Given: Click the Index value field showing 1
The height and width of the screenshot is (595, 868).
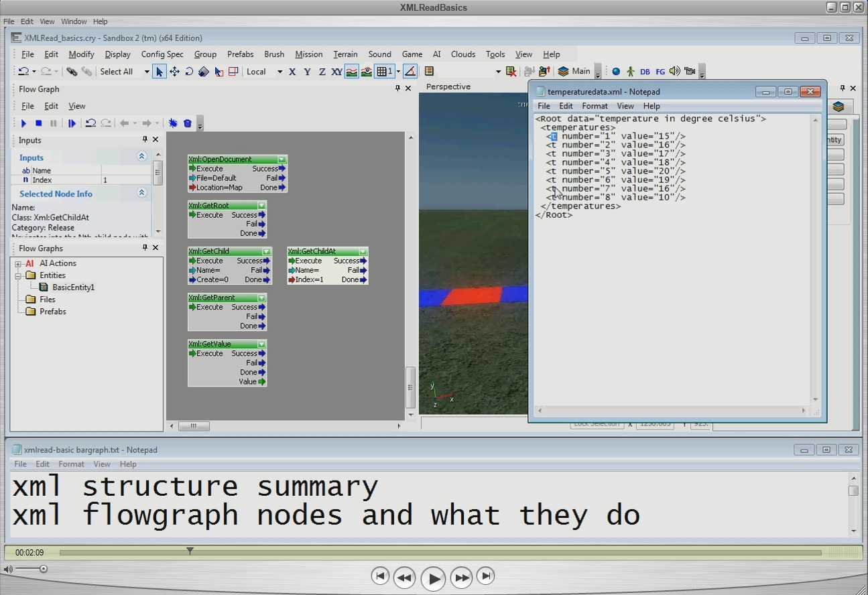Looking at the screenshot, I should [x=127, y=180].
